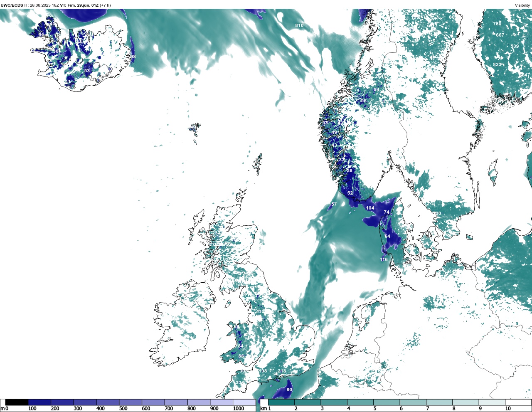This screenshot has width=532, height=412.
Task: Click the '1000' tick on metre scale
Action: click(x=239, y=409)
